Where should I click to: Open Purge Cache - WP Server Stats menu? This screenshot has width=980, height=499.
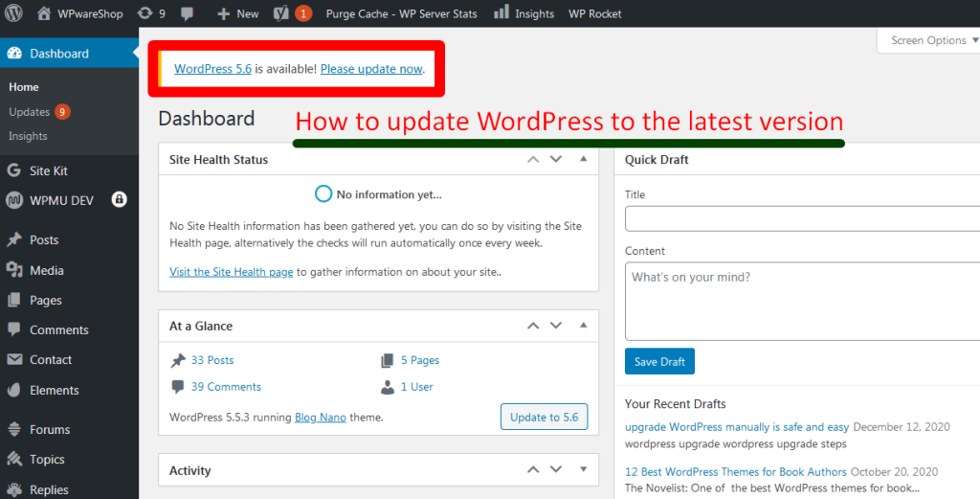click(x=401, y=13)
